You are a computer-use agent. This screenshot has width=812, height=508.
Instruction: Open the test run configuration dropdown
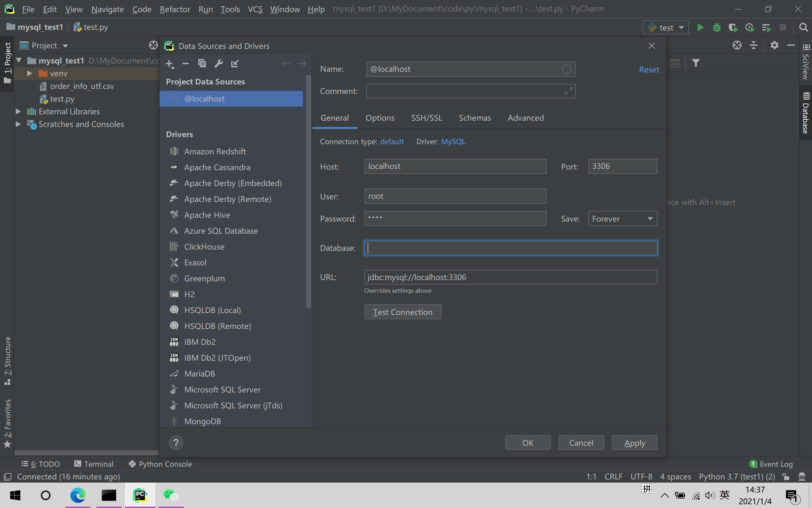click(665, 28)
